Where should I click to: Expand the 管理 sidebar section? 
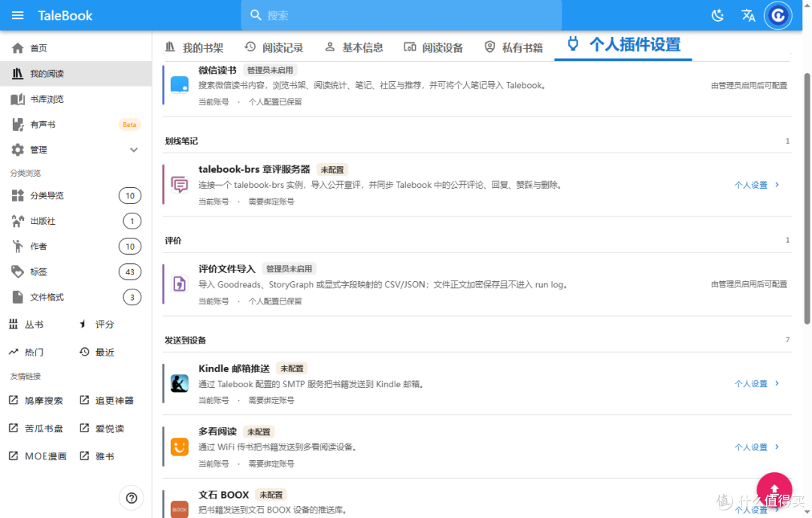point(76,150)
